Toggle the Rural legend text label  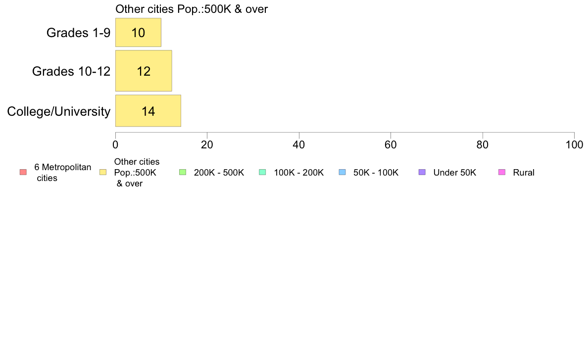coord(524,173)
